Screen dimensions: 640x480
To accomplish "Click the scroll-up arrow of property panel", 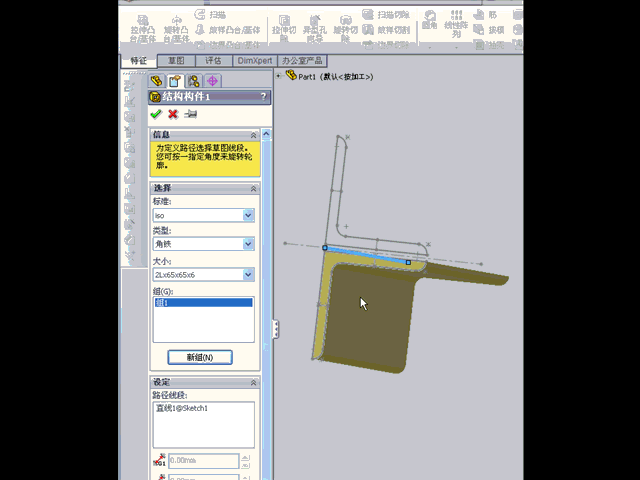I will [x=266, y=134].
